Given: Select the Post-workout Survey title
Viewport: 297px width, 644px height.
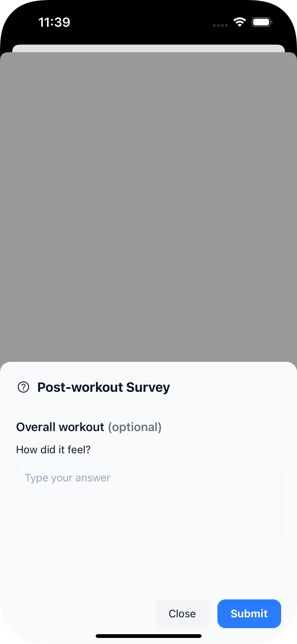Looking at the screenshot, I should point(103,387).
